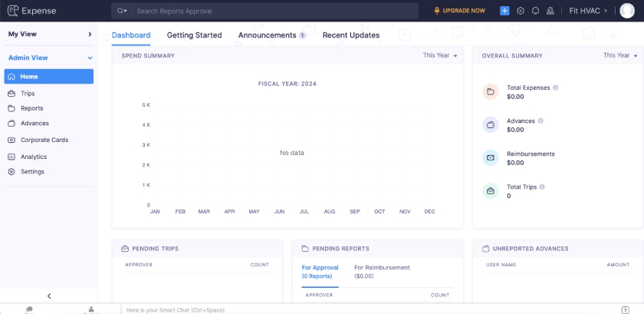
Task: Click the Analytics chart icon
Action: click(x=11, y=157)
